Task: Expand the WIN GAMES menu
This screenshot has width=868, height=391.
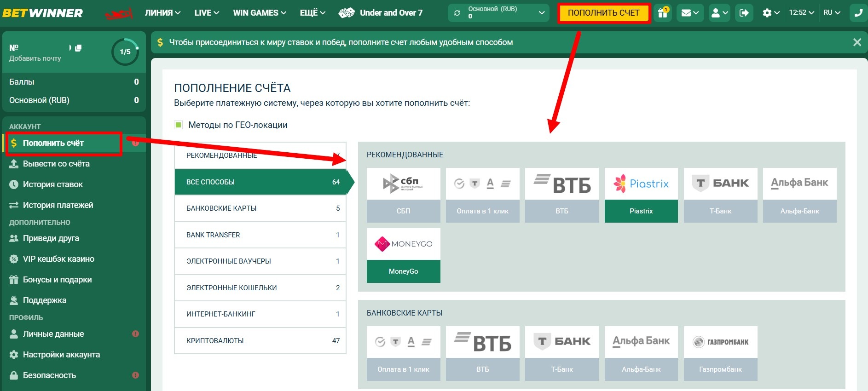Action: point(260,13)
